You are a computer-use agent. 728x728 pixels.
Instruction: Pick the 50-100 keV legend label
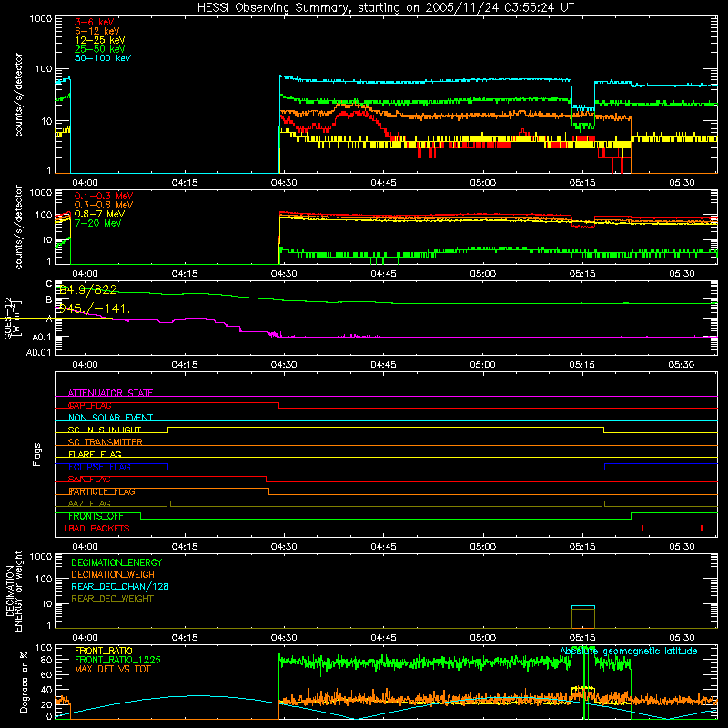coord(103,58)
